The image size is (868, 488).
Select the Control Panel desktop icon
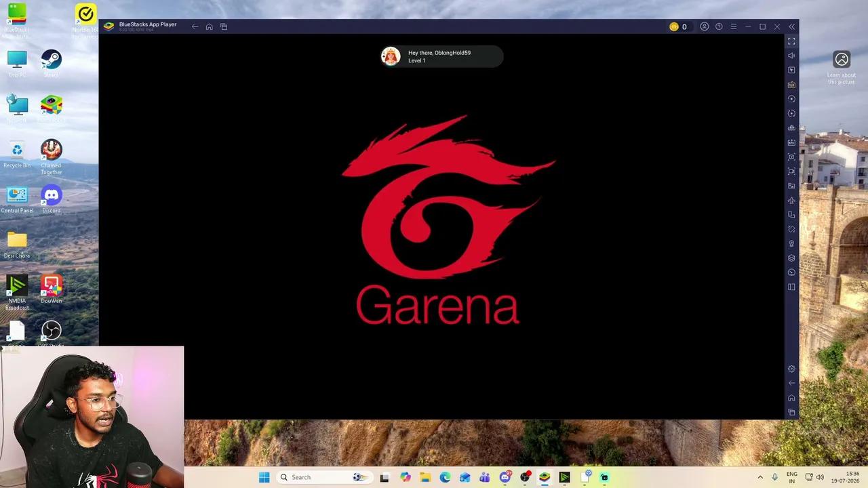17,200
